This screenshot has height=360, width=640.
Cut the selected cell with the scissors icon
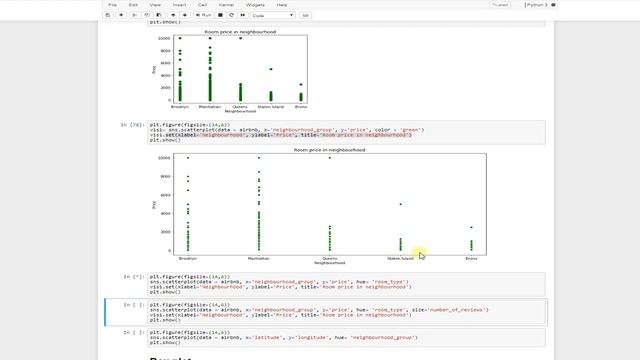point(134,15)
